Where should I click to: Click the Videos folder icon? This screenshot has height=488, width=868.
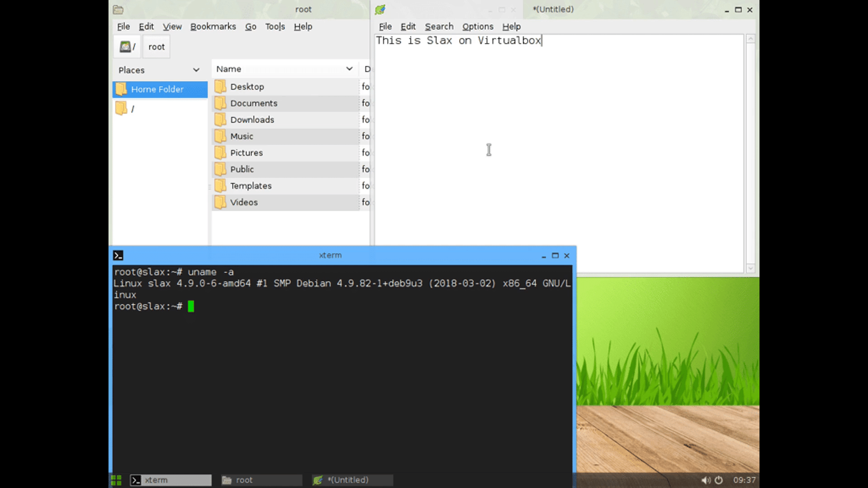221,202
